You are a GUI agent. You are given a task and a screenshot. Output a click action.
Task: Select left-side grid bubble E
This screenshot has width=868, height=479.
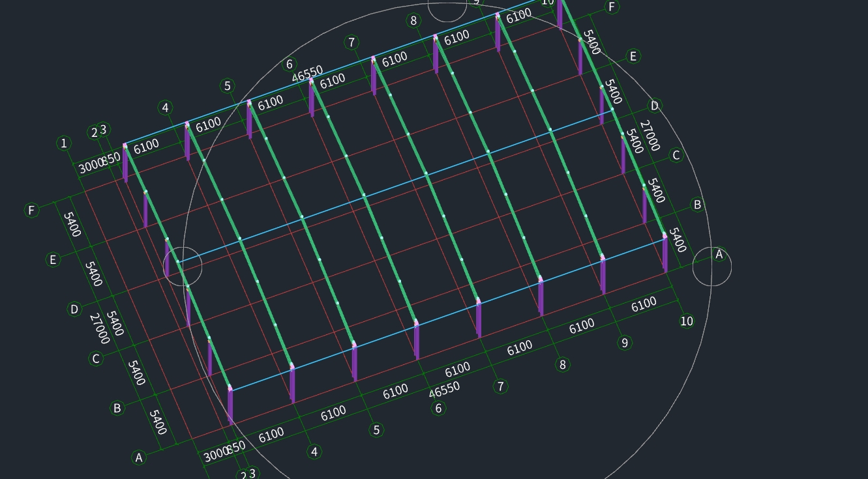pyautogui.click(x=53, y=260)
